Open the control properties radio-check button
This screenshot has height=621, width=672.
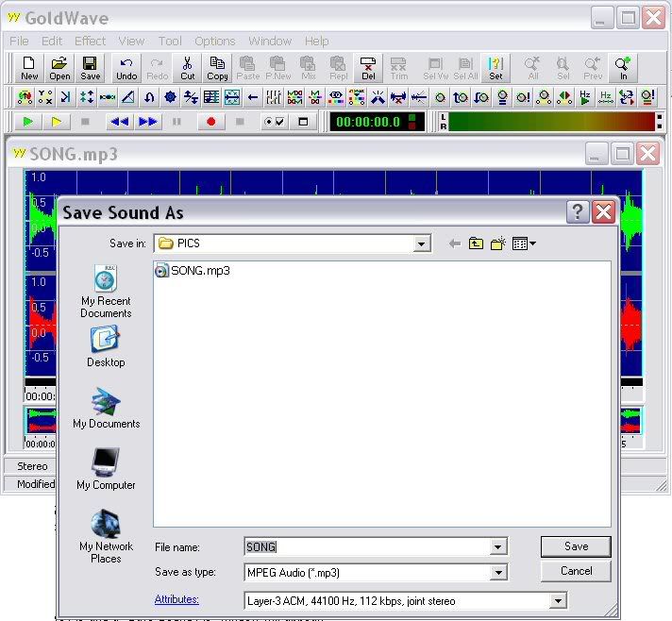[x=275, y=122]
